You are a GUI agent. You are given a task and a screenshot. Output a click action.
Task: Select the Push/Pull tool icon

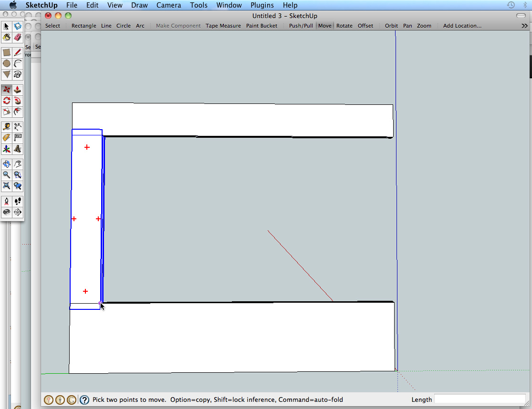click(18, 89)
